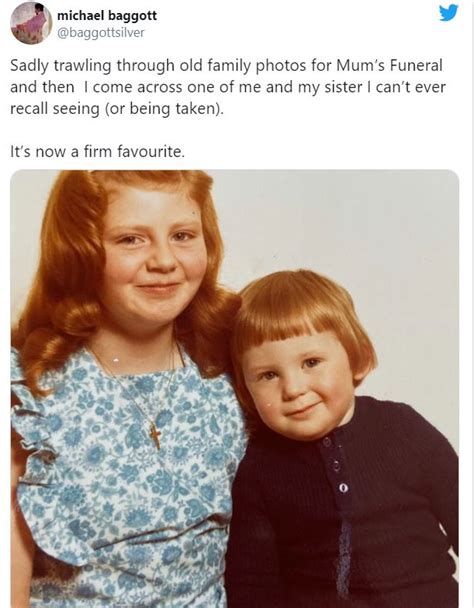Click the line "It's now a firm favourite."

97,151
